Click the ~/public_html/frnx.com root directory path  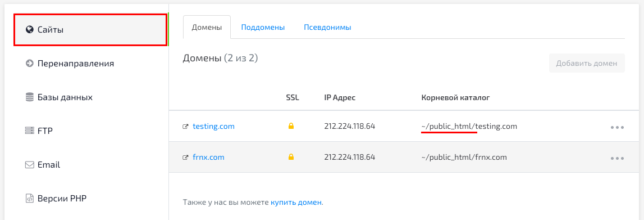(464, 157)
